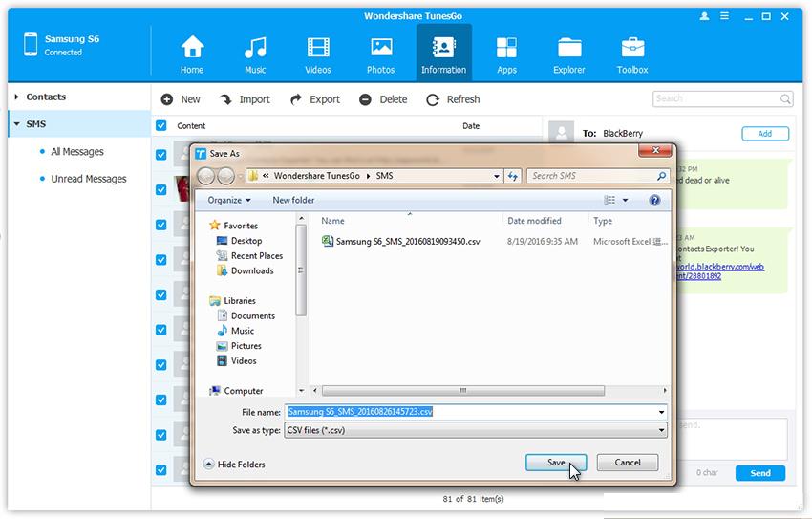Screen dimensions: 812x519
Task: Select Unread Messages in sidebar
Action: (x=88, y=179)
